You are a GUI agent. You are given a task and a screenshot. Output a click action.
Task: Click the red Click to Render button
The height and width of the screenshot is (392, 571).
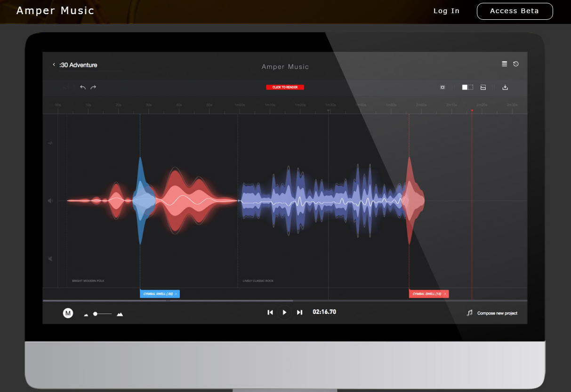point(285,87)
